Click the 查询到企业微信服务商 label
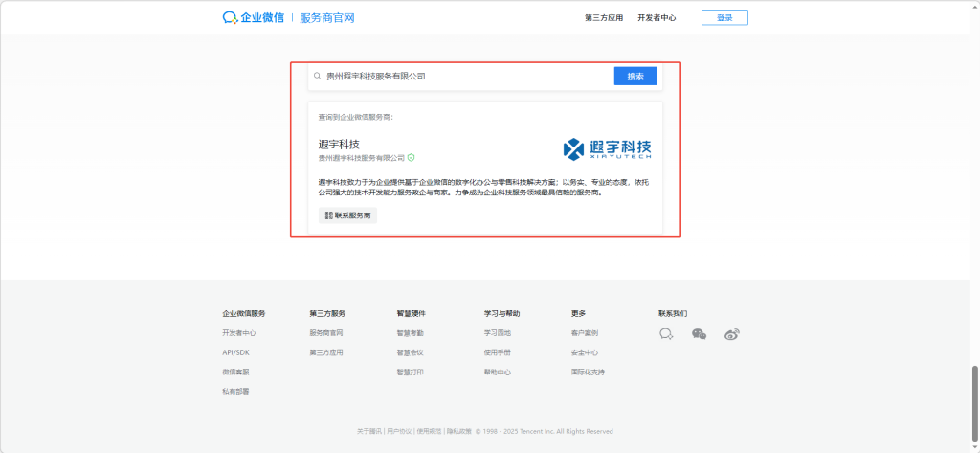980x453 pixels. 356,117
